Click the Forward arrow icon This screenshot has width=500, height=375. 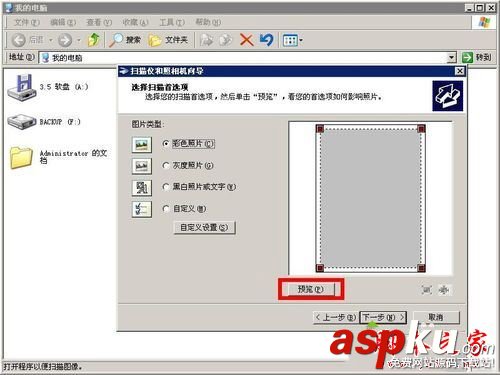(65, 40)
